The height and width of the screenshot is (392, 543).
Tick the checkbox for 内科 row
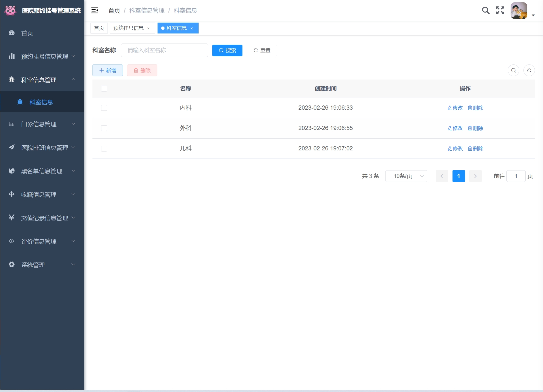tap(104, 108)
